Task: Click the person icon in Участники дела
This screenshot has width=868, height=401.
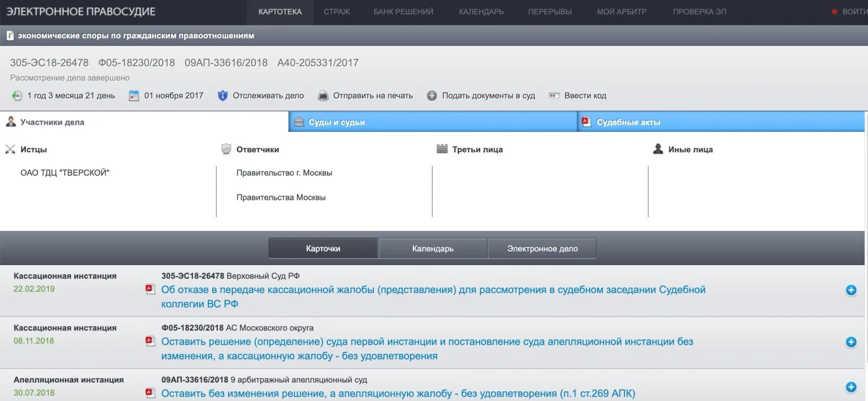Action: (11, 122)
